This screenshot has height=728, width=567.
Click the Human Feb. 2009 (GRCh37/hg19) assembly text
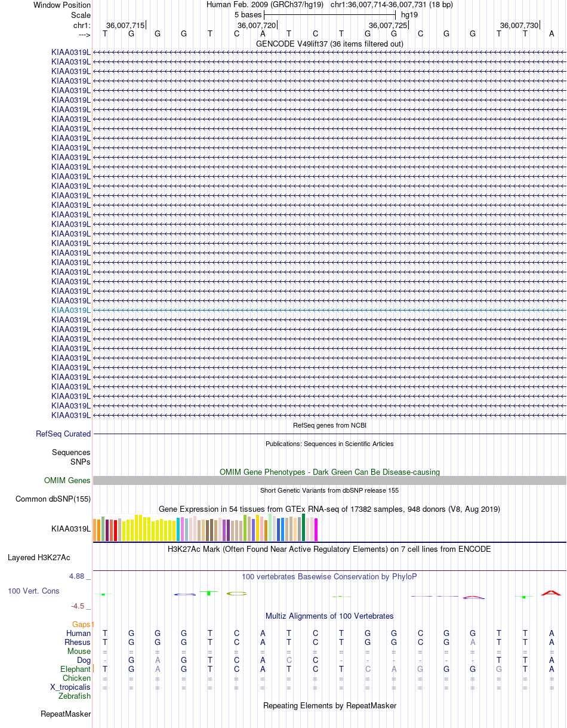click(265, 4)
